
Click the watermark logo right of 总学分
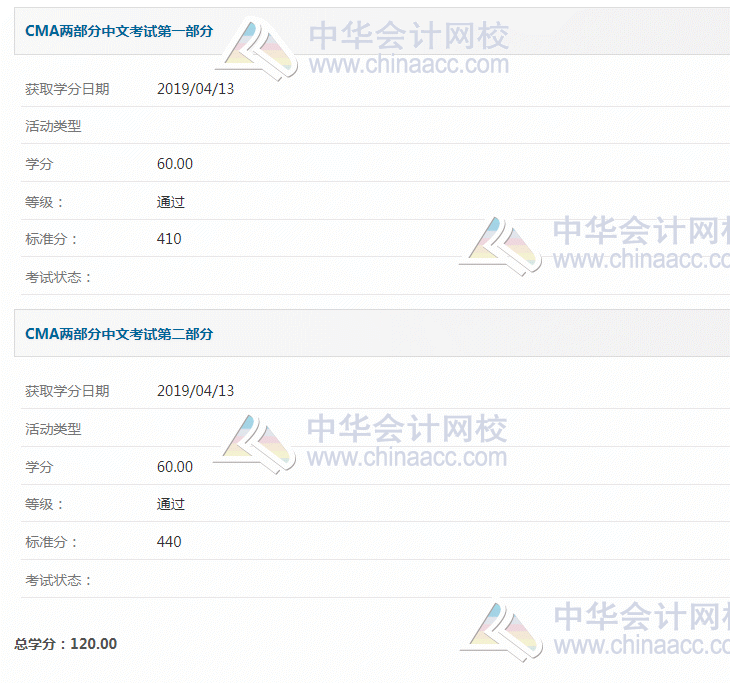(x=500, y=629)
